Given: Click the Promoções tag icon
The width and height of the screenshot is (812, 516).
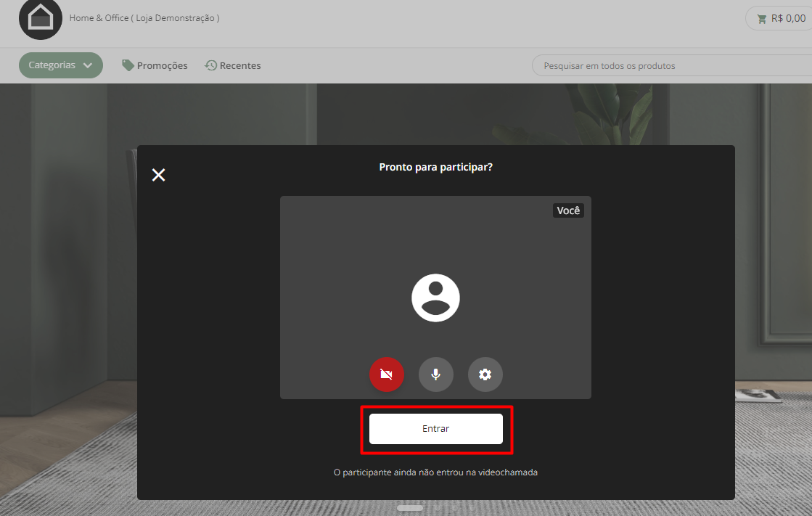Looking at the screenshot, I should pyautogui.click(x=128, y=65).
